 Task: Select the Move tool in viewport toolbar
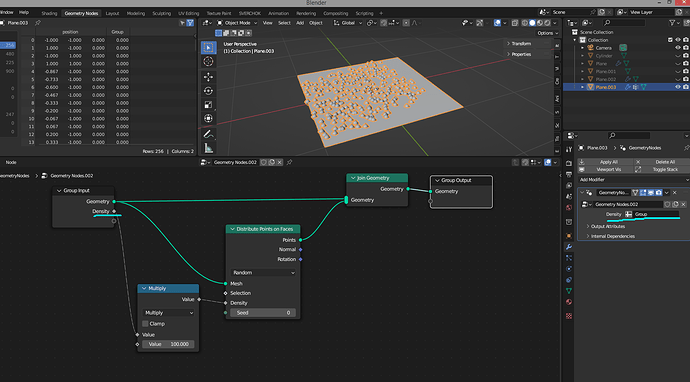click(209, 77)
